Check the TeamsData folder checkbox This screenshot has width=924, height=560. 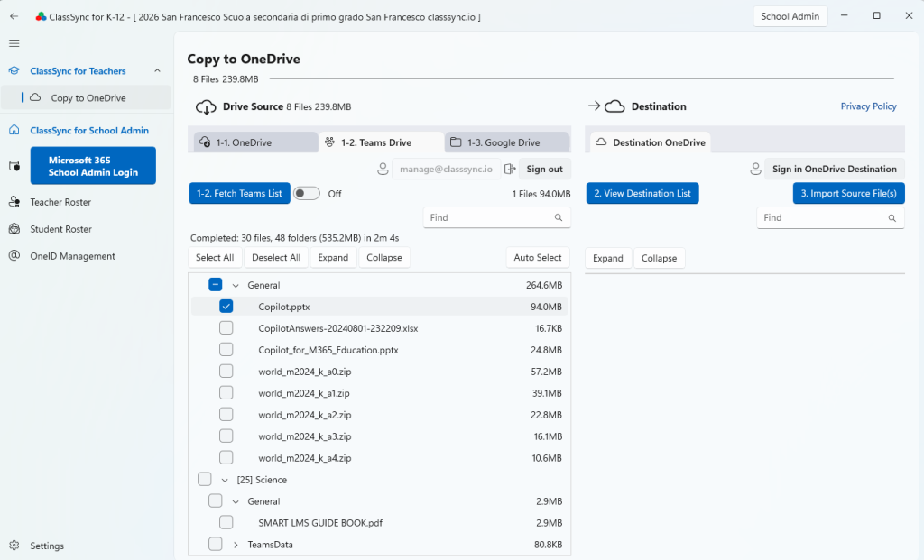(x=215, y=544)
